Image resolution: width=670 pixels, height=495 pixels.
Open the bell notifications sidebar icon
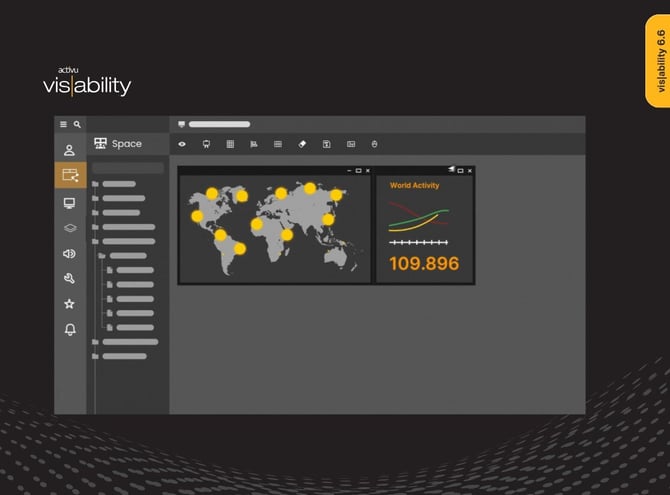[70, 329]
